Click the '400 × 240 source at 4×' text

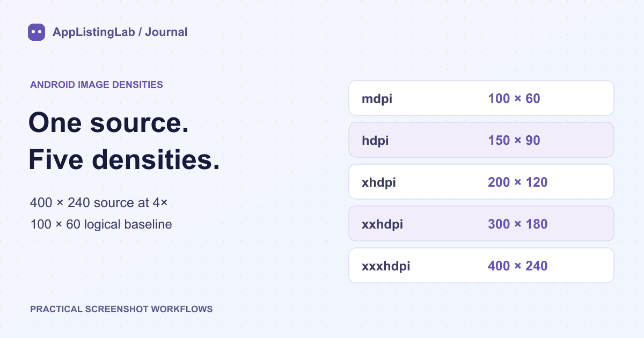99,203
